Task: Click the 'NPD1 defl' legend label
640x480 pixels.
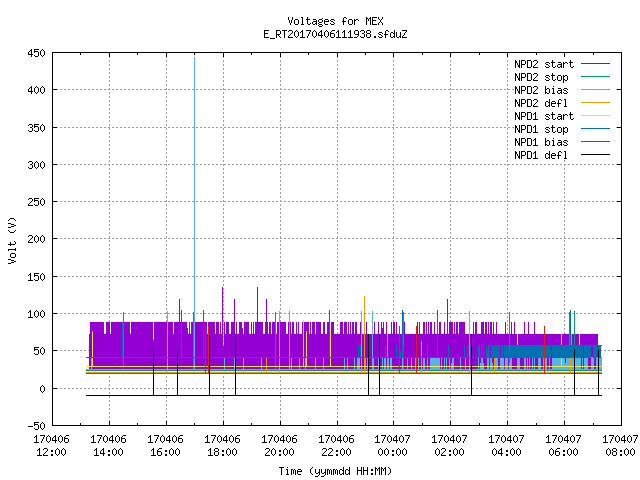Action: tap(541, 156)
